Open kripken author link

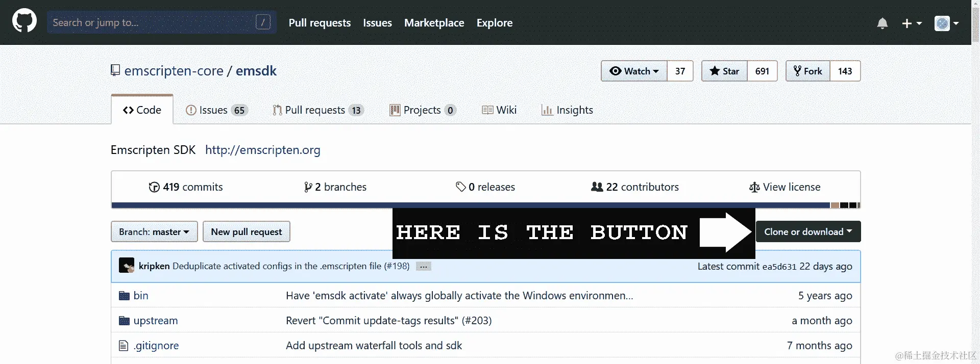click(154, 266)
